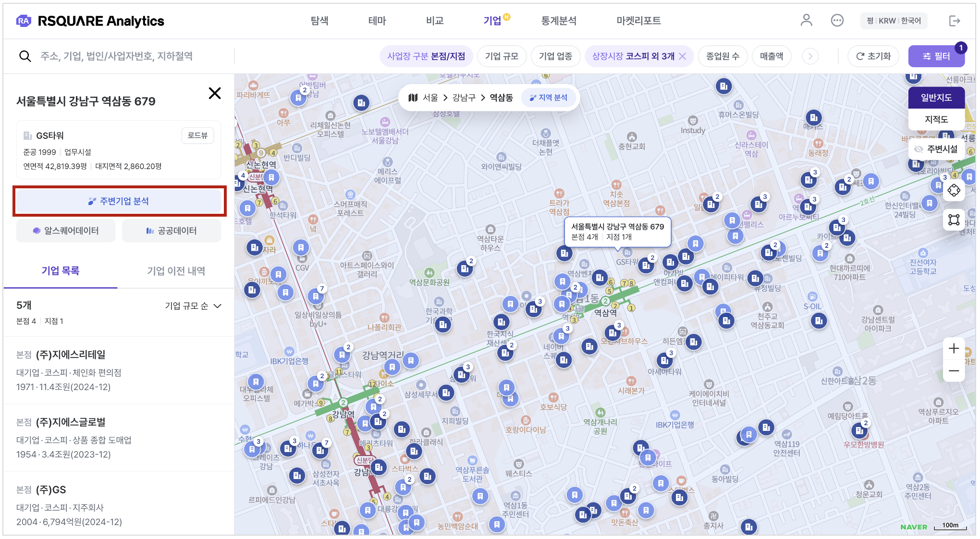Open the 기업 규모 filter dropdown
The height and width of the screenshot is (539, 980).
tap(502, 56)
